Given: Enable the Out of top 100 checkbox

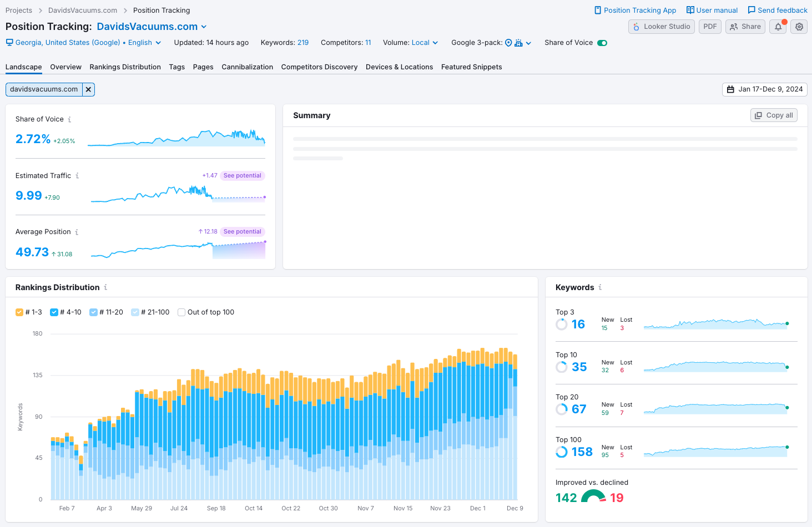Looking at the screenshot, I should tap(181, 312).
